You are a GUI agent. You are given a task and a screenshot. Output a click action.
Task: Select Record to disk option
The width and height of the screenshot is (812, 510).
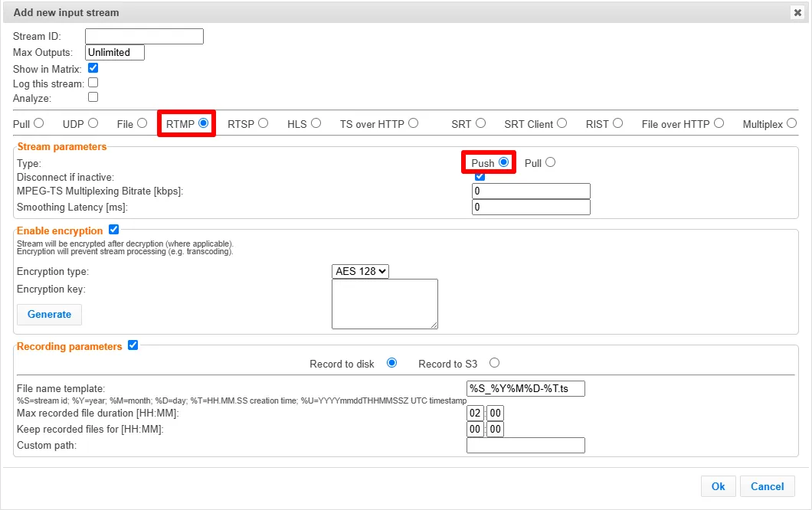[392, 363]
